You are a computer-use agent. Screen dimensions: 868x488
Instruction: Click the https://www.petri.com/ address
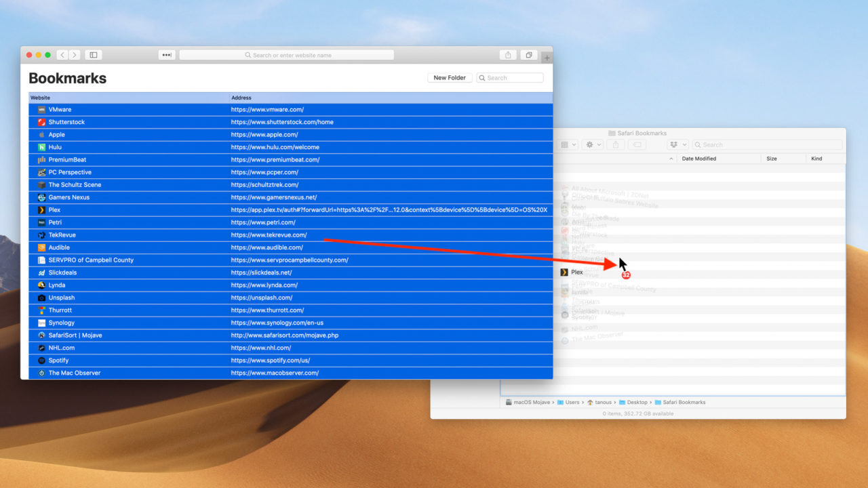[263, 222]
